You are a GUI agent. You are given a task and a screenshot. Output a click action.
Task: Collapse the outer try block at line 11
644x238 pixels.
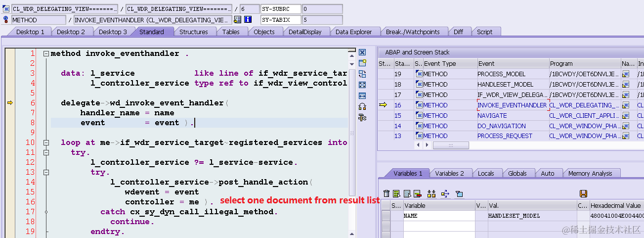click(46, 152)
